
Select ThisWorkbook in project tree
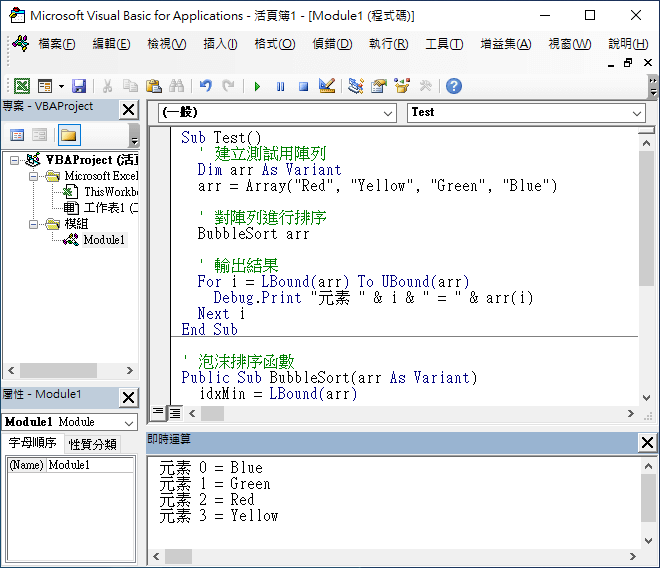point(111,192)
